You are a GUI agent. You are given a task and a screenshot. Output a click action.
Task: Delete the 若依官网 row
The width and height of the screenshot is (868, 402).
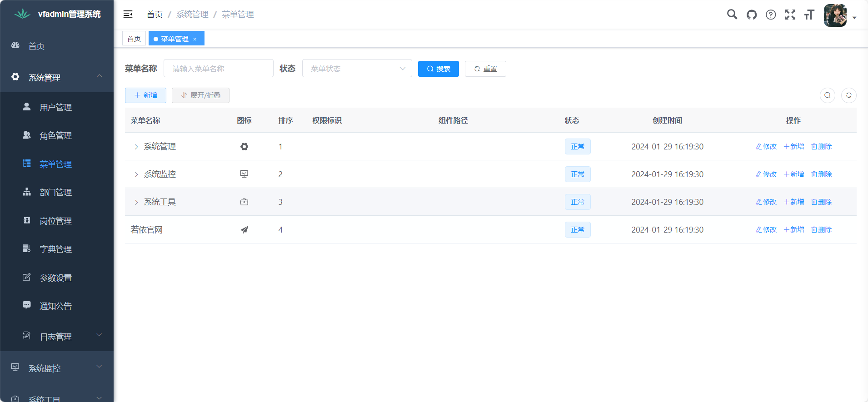pos(822,230)
